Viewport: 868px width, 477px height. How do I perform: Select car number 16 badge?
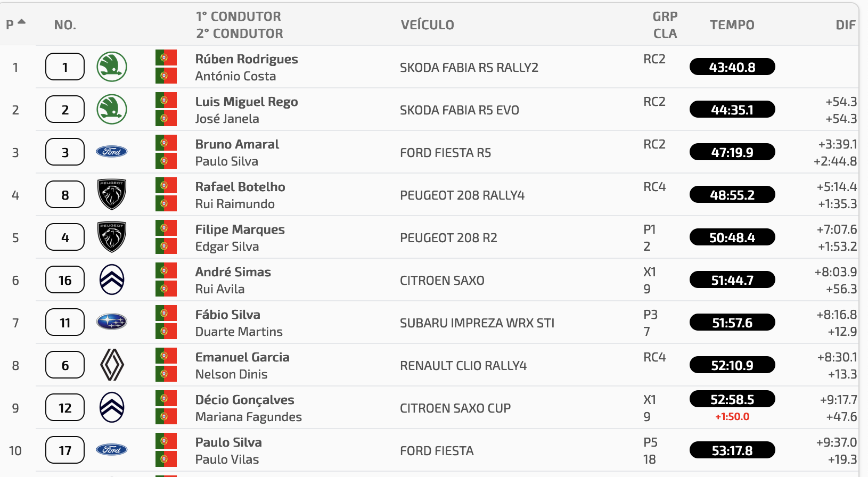[65, 280]
